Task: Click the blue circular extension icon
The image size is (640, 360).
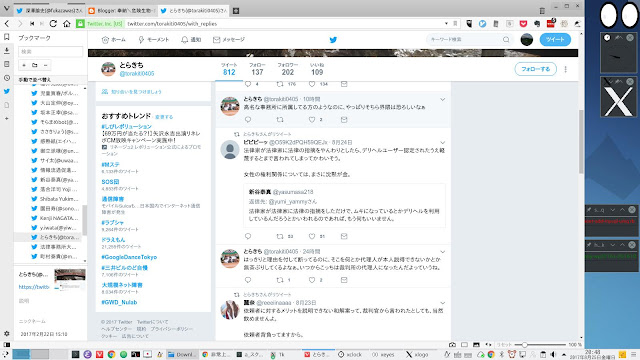Action: [482, 24]
